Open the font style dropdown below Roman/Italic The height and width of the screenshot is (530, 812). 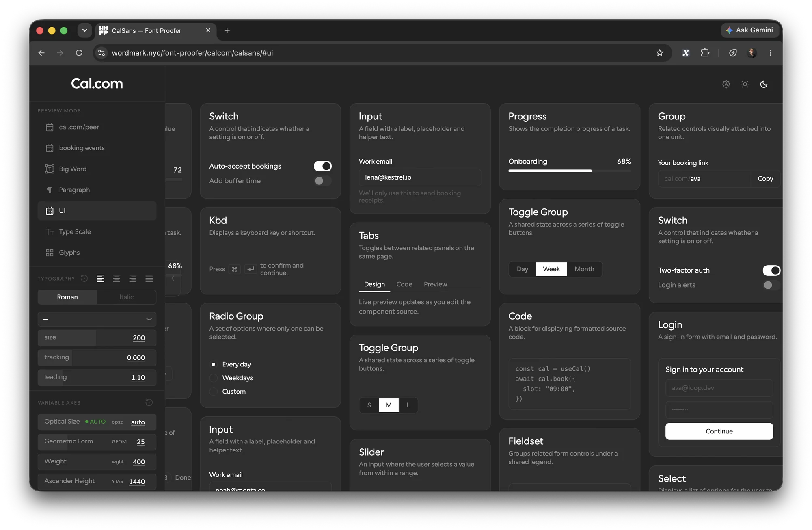coord(97,319)
